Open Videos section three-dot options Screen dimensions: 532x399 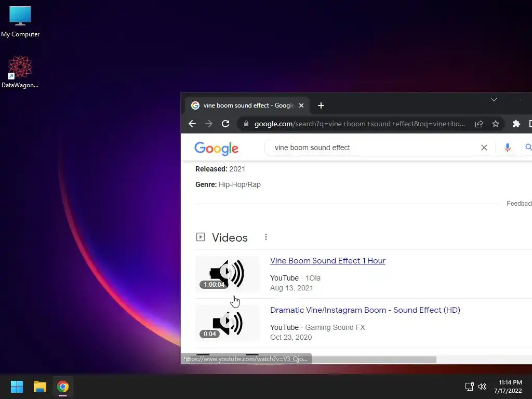coord(266,237)
